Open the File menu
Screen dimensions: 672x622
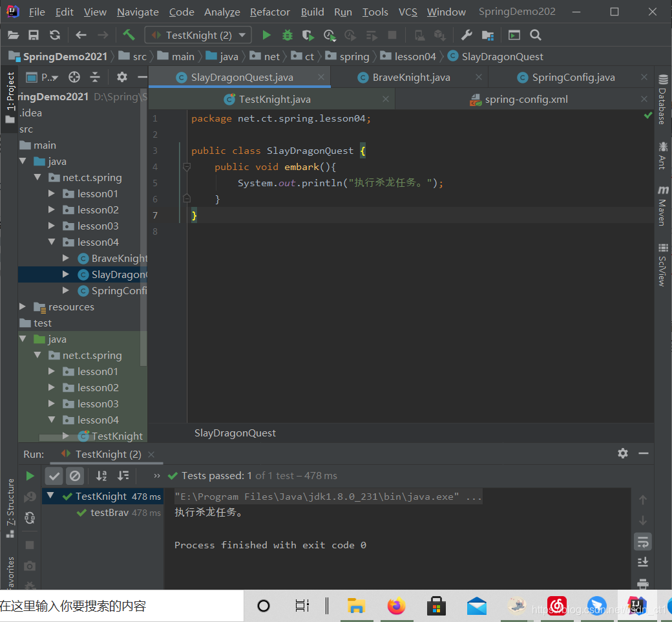(x=37, y=12)
